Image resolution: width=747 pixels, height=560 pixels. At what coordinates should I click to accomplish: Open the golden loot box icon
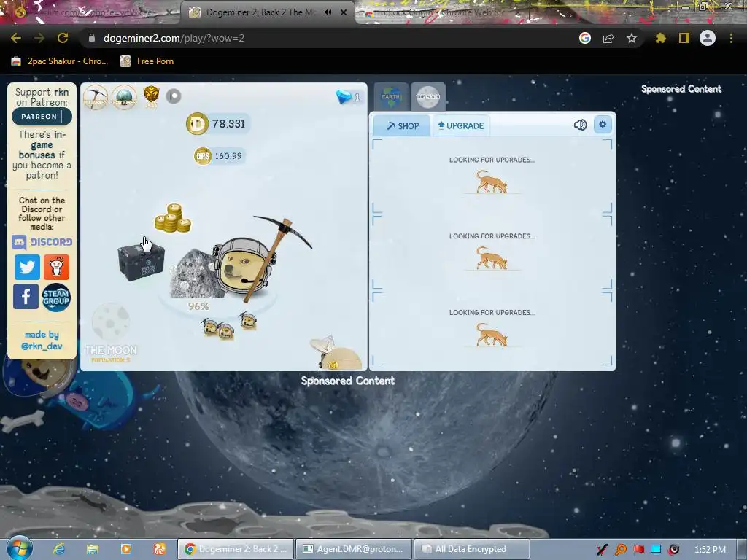coord(151,96)
